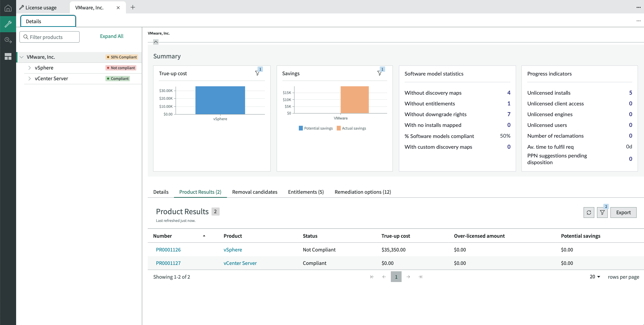Open Remediation options (12) tab

(363, 192)
